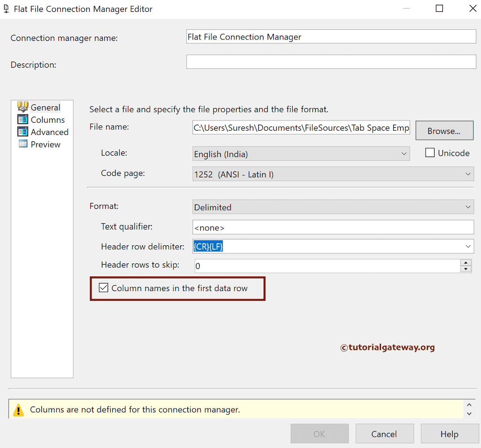Increase Header rows to skip value

pos(466,263)
